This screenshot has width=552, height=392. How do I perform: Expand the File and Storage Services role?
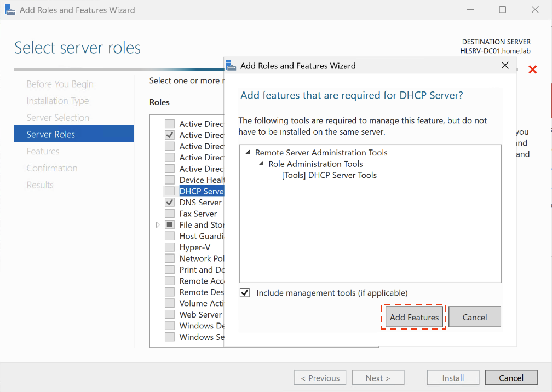tap(158, 225)
